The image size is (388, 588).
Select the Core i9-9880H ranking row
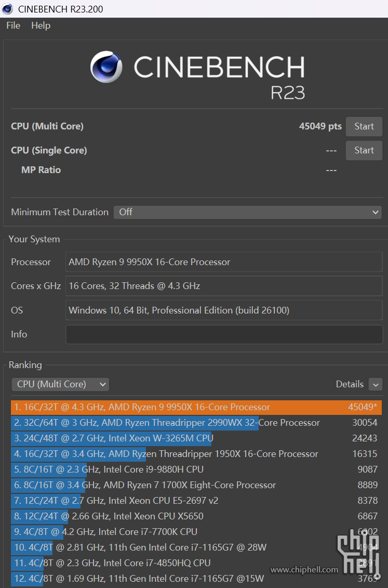(x=196, y=469)
